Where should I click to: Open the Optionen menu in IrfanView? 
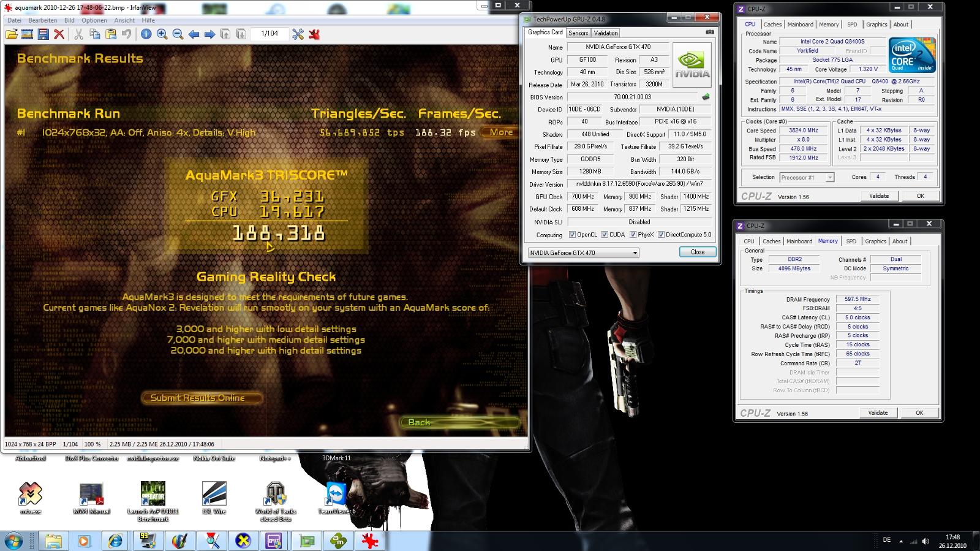tap(94, 20)
